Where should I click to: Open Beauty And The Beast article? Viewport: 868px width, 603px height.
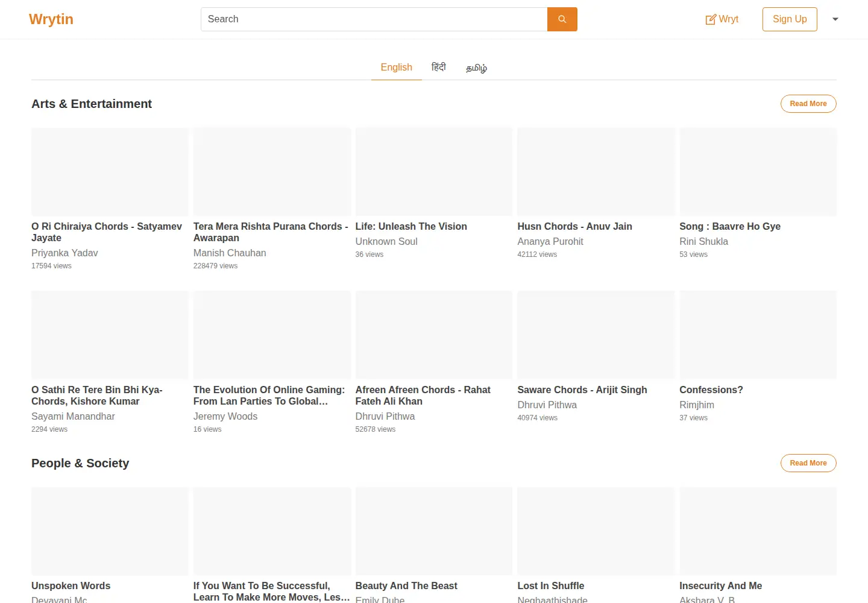coord(406,586)
